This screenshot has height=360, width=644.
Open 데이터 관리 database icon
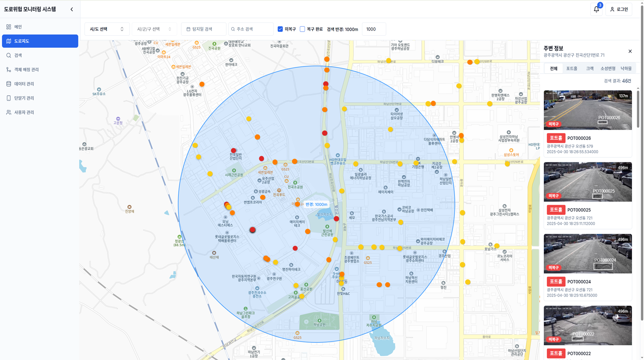(x=9, y=84)
